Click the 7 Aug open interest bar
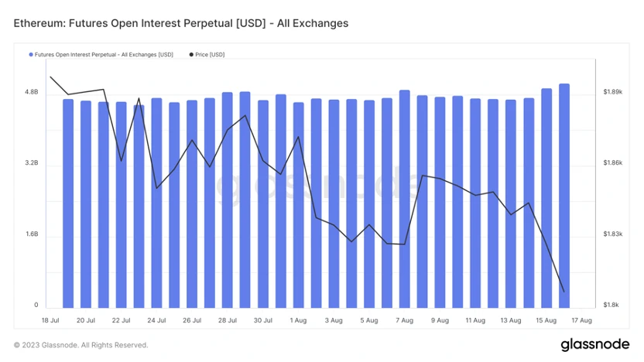This screenshot has width=644, height=362. [405, 200]
